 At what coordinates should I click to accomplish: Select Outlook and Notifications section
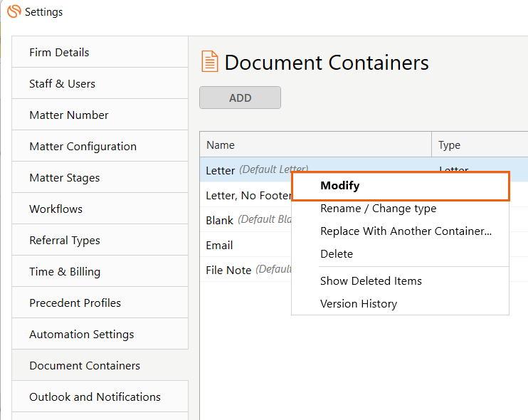pyautogui.click(x=95, y=397)
